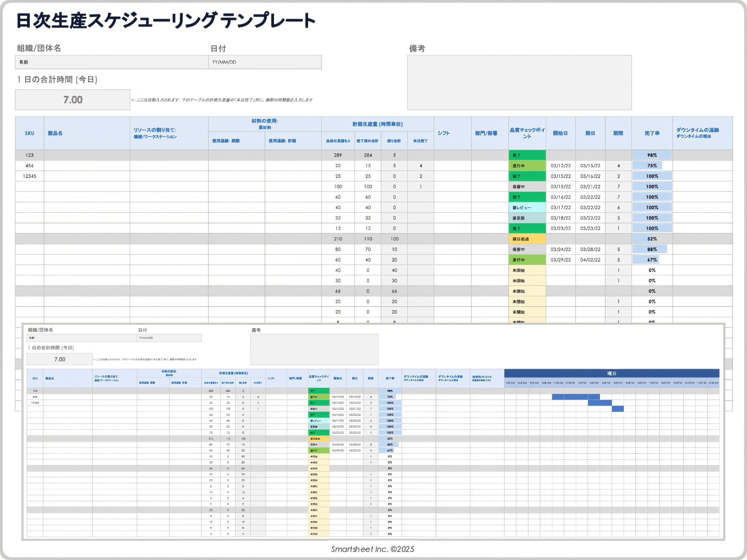
Task: Click the リソースの割り当て column header
Action: click(169, 133)
